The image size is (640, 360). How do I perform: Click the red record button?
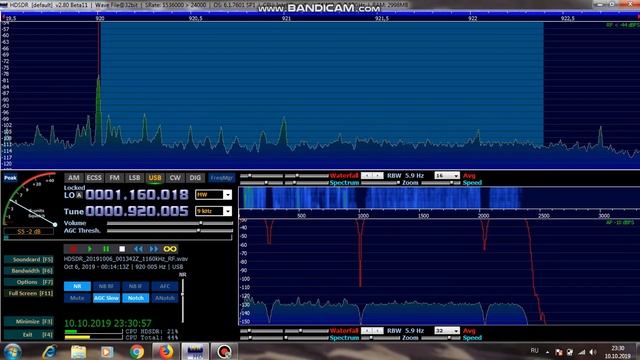(73, 249)
